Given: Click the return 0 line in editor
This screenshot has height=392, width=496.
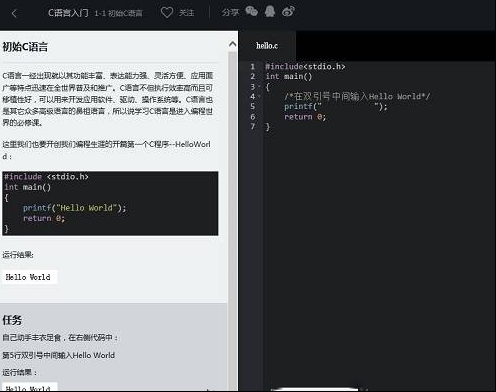Looking at the screenshot, I should (x=305, y=117).
